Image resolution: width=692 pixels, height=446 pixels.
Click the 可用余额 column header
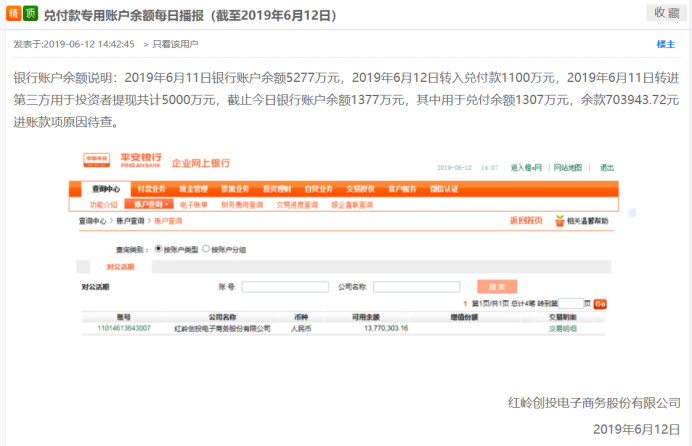pos(365,317)
